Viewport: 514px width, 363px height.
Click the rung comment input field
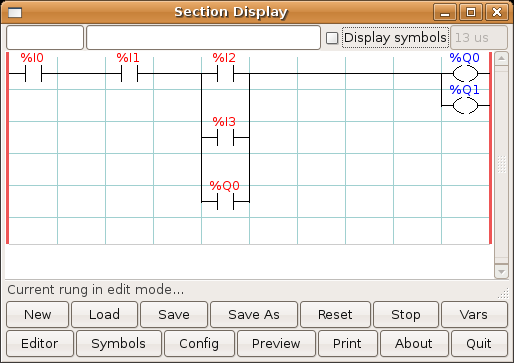coord(203,38)
